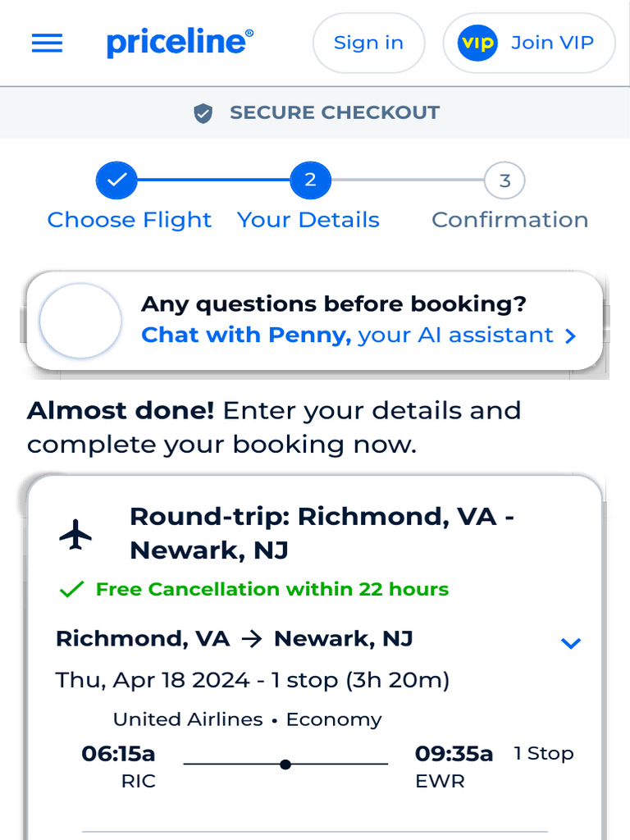Click the yellow VIP badge icon
Viewport: 630px width, 840px height.
(477, 43)
